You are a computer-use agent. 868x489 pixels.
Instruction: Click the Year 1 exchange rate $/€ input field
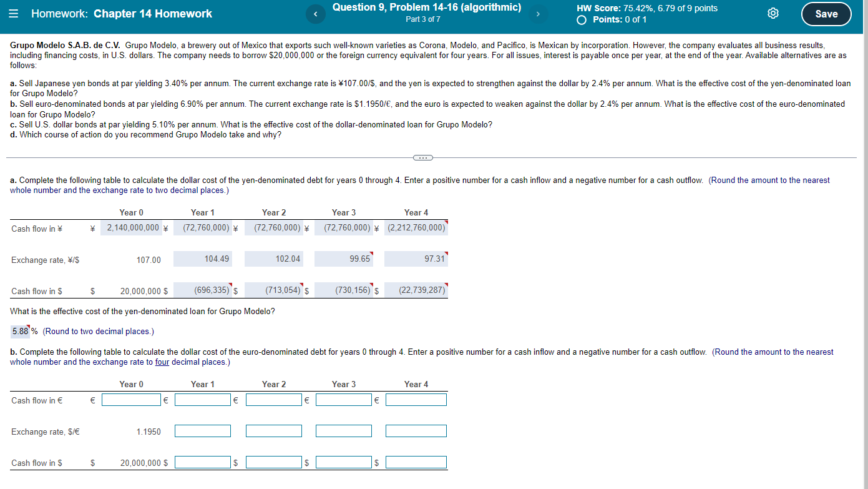(x=202, y=430)
